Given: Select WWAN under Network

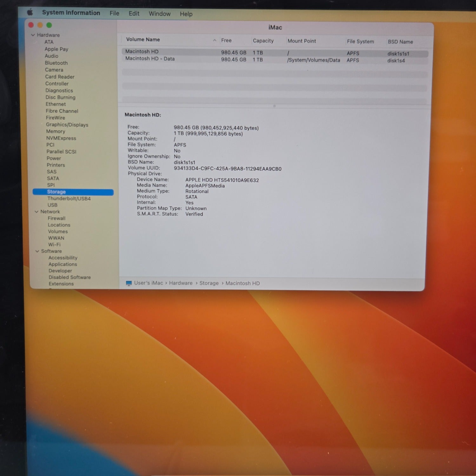Looking at the screenshot, I should (x=56, y=238).
